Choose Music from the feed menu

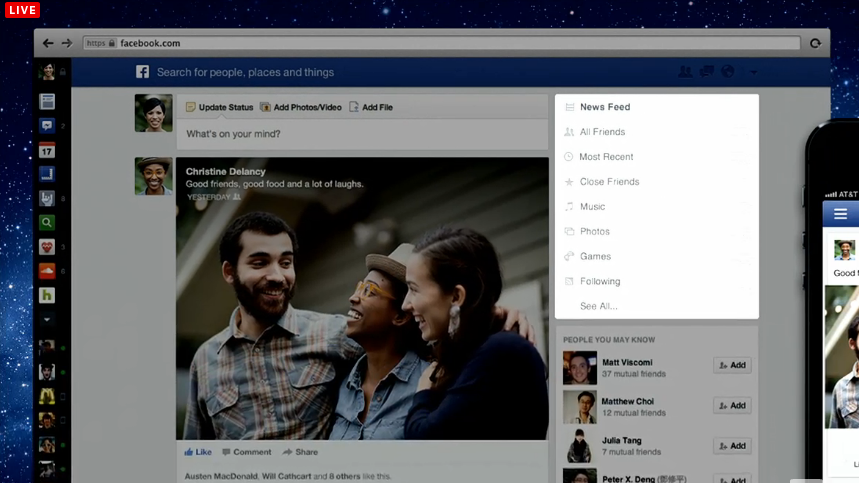pos(592,207)
